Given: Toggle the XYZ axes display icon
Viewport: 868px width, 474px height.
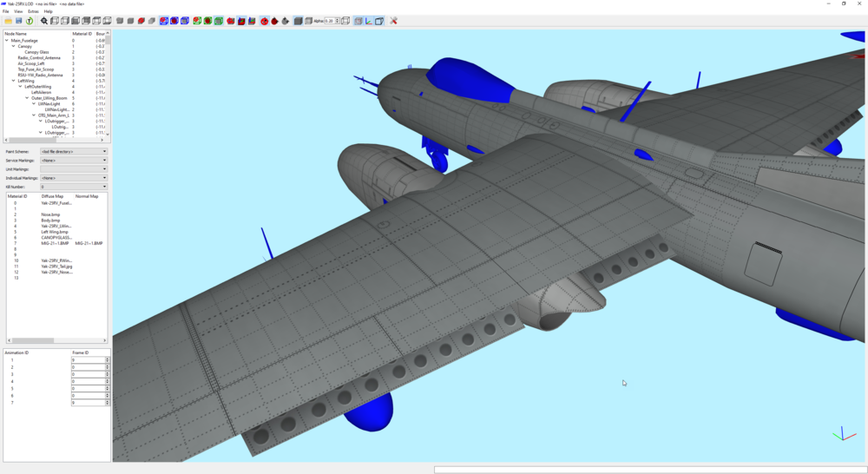Looking at the screenshot, I should (369, 21).
